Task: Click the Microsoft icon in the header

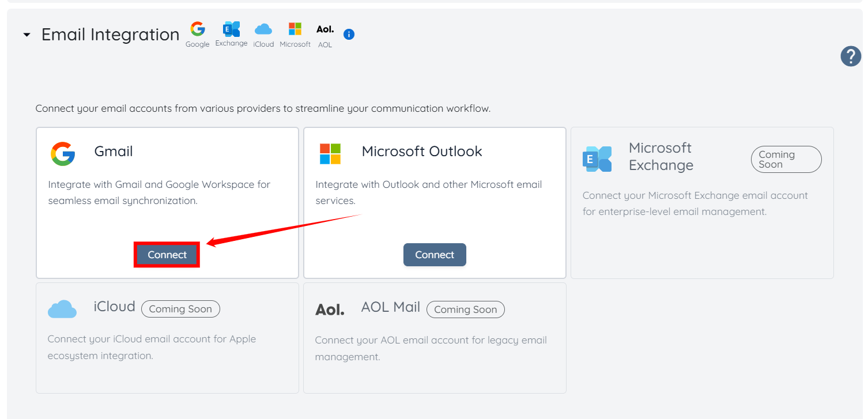Action: [295, 29]
